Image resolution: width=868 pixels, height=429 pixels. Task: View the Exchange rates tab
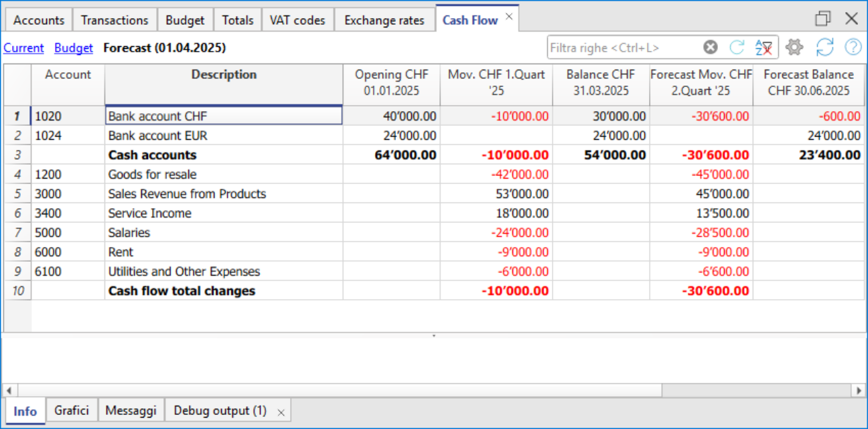click(384, 19)
